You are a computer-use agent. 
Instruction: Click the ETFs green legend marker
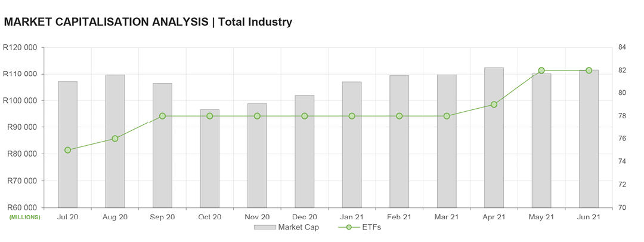tap(349, 227)
